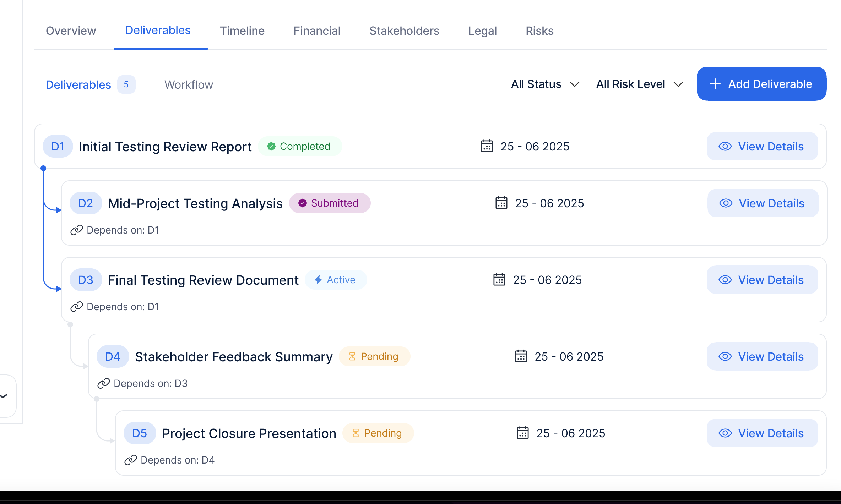Viewport: 841px width, 504px height.
Task: Switch to the Timeline tab
Action: (x=242, y=31)
